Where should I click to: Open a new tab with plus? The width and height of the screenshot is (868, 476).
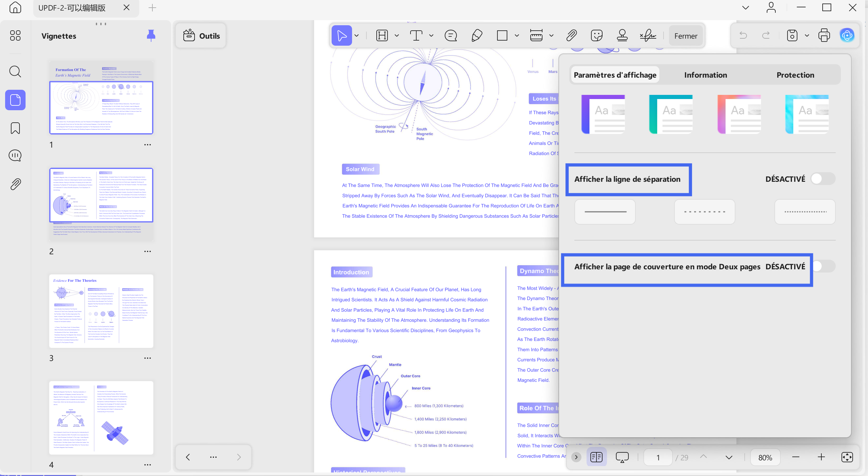pos(152,8)
